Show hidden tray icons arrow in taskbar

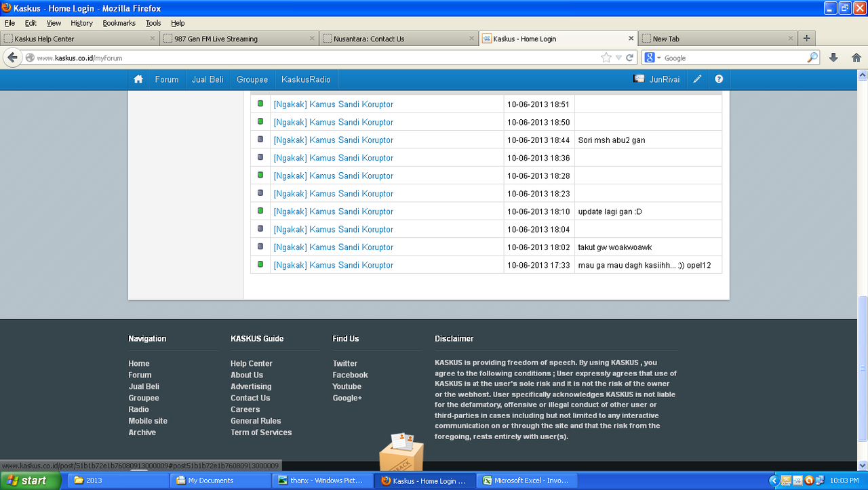[x=774, y=481]
